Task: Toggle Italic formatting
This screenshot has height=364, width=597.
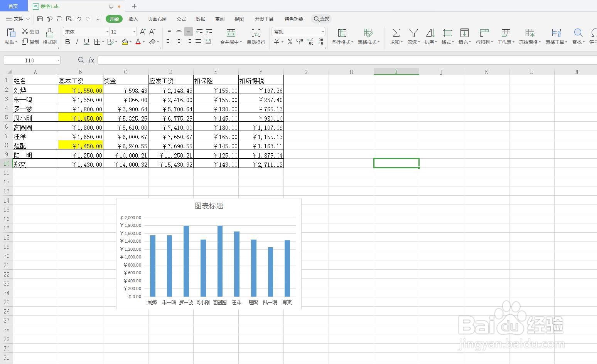Action: point(77,42)
